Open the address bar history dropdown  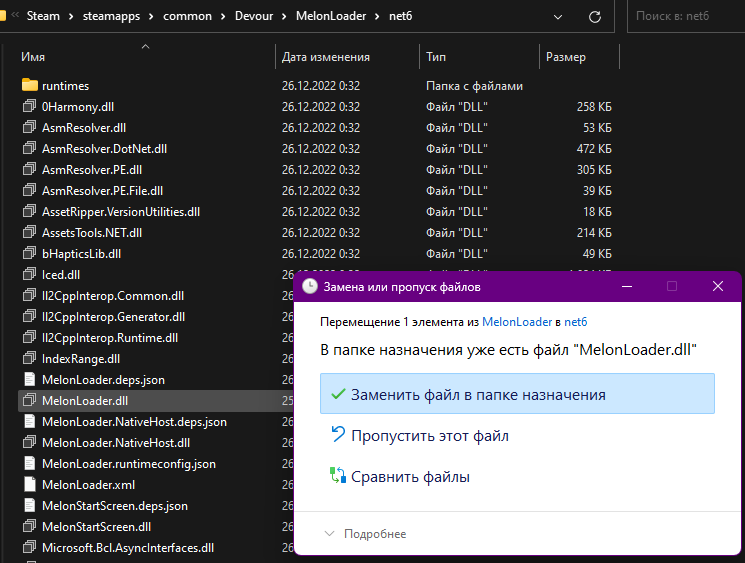558,17
